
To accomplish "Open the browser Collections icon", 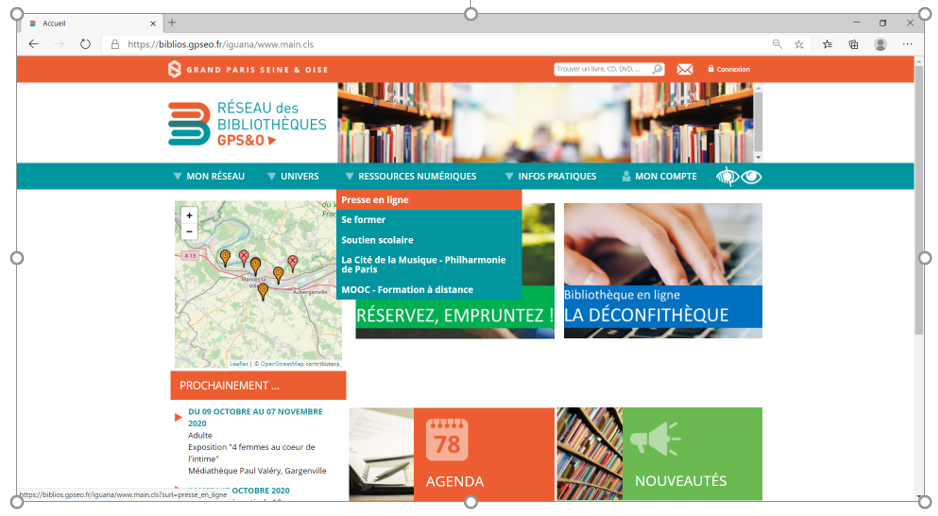I will 853,44.
